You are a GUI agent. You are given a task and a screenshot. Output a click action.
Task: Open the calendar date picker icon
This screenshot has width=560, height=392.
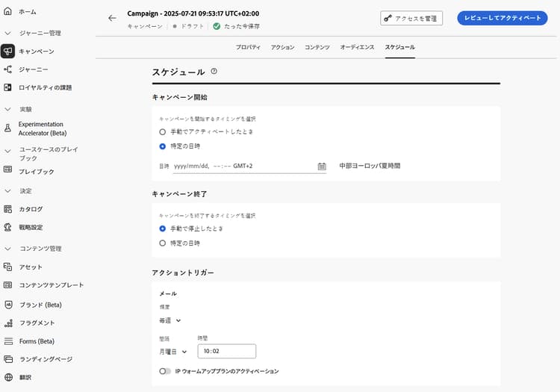click(322, 166)
